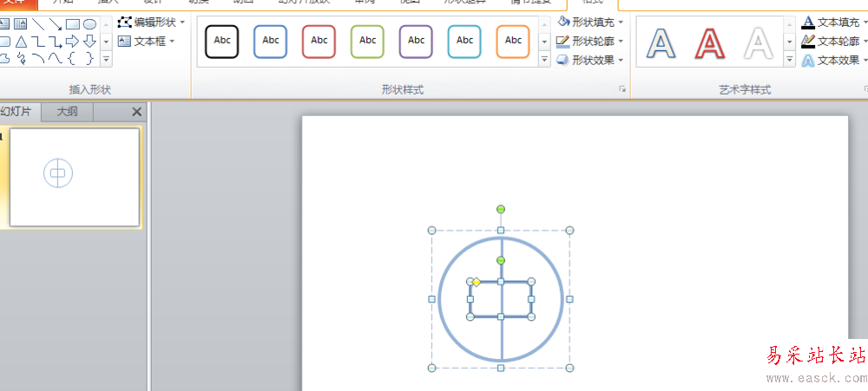Click the 文本框 text box icon
Image resolution: width=868 pixels, height=391 pixels.
124,41
